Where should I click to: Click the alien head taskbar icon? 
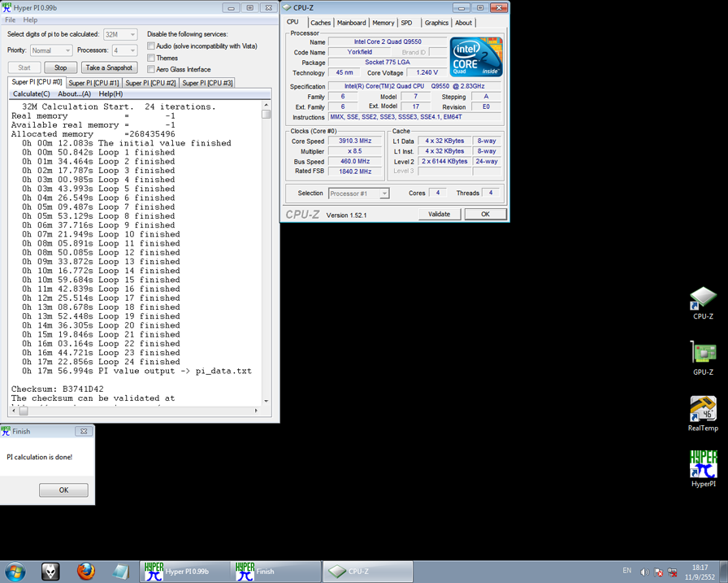[50, 572]
